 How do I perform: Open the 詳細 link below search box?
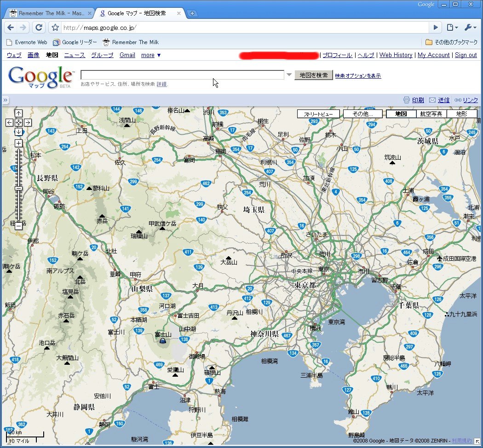[x=161, y=84]
